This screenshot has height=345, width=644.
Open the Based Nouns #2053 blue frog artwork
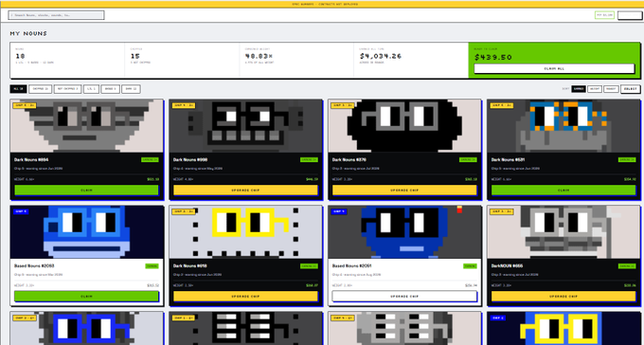(87, 232)
